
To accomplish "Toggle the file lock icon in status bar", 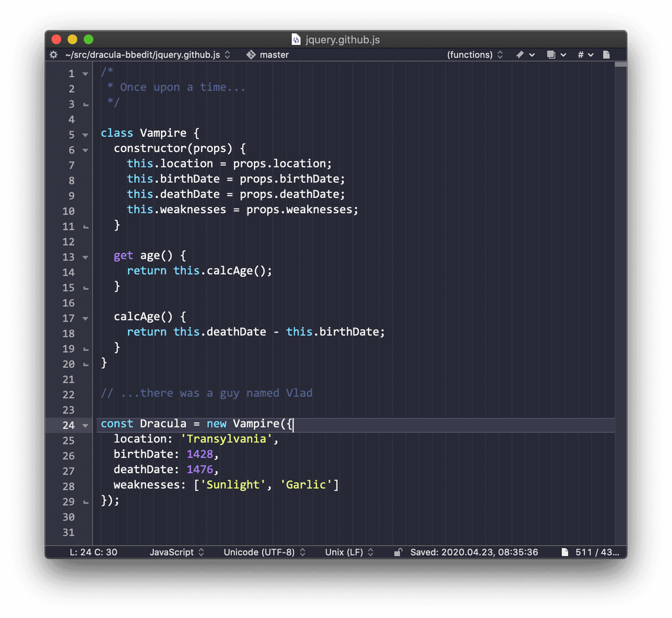I will point(398,552).
